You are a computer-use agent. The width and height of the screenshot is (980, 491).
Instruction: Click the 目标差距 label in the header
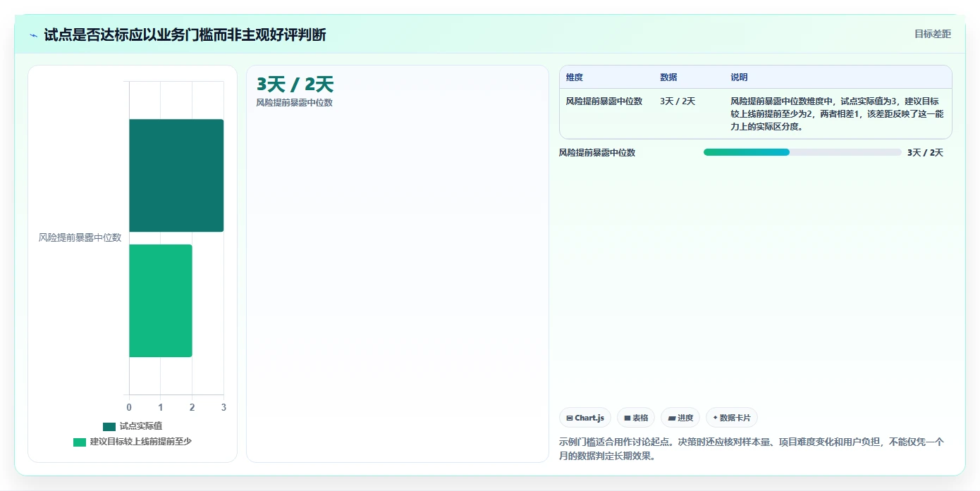932,34
